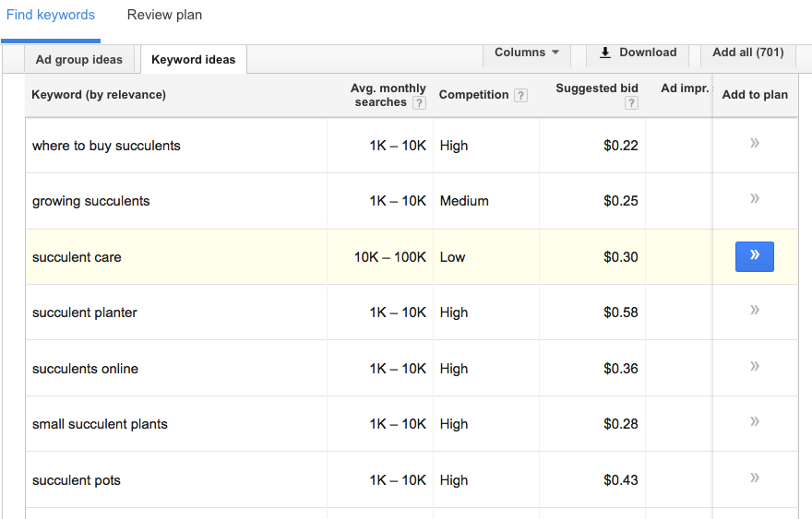
Task: Click blue add button for 'succulent care'
Action: [755, 256]
